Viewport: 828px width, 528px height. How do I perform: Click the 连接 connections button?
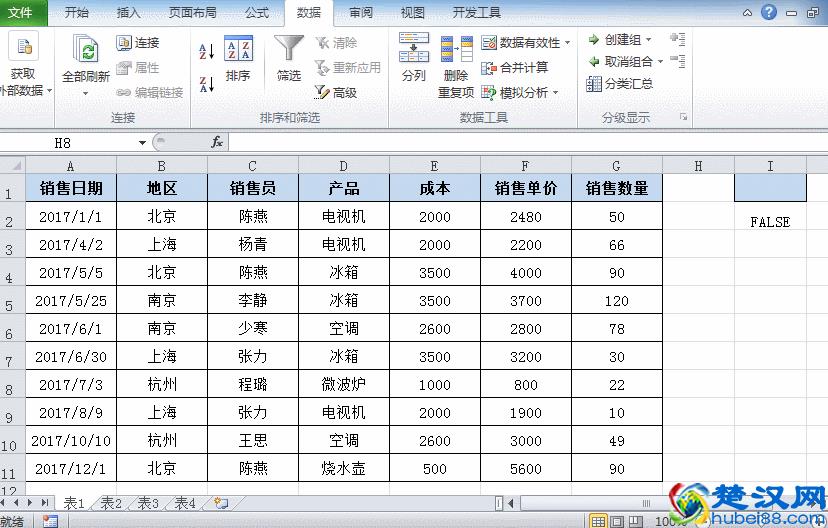click(138, 43)
